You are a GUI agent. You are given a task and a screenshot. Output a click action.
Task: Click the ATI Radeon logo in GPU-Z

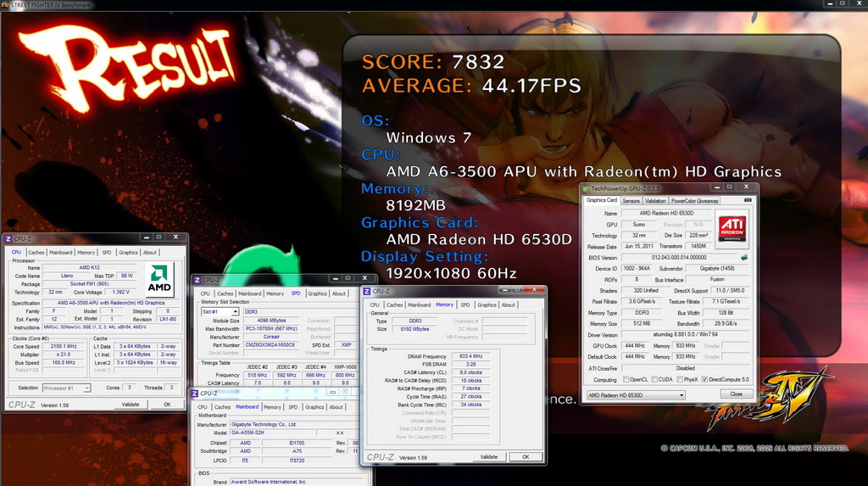pyautogui.click(x=732, y=228)
